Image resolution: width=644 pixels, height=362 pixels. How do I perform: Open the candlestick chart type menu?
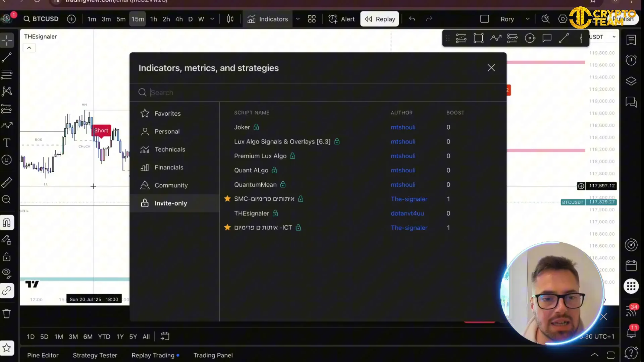tap(230, 19)
